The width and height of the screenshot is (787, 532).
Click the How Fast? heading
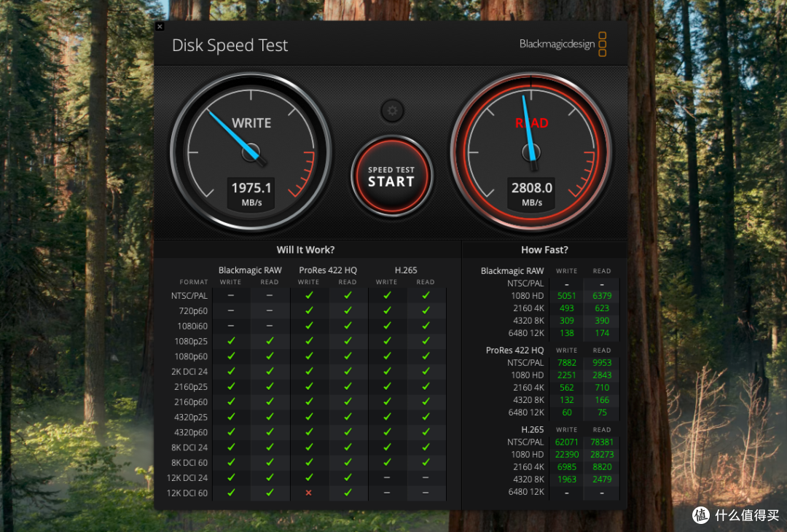pyautogui.click(x=544, y=250)
